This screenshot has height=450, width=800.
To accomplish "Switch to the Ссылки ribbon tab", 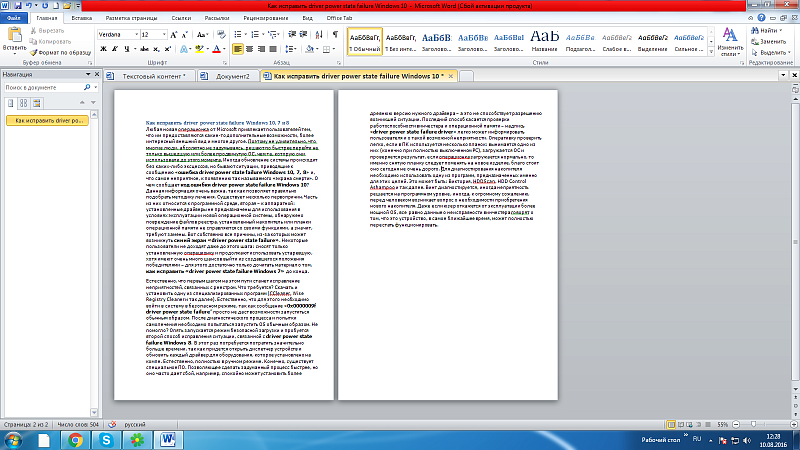I will tap(181, 18).
